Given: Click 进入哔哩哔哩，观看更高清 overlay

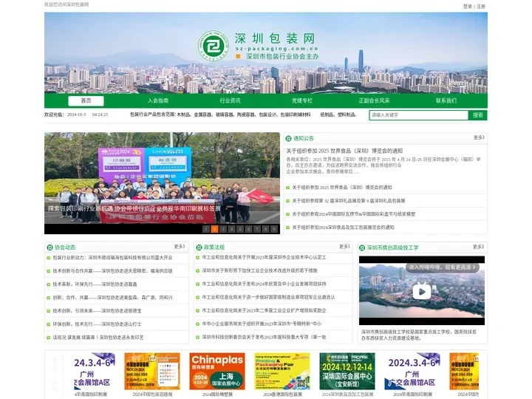Looking at the screenshot, I should click(442, 267).
